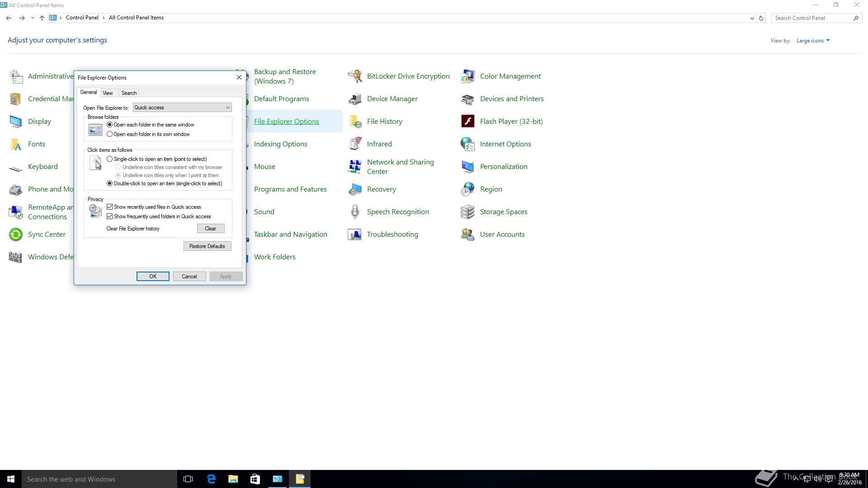Open the Color Management icon
Viewport: 868px width, 488px height.
467,76
